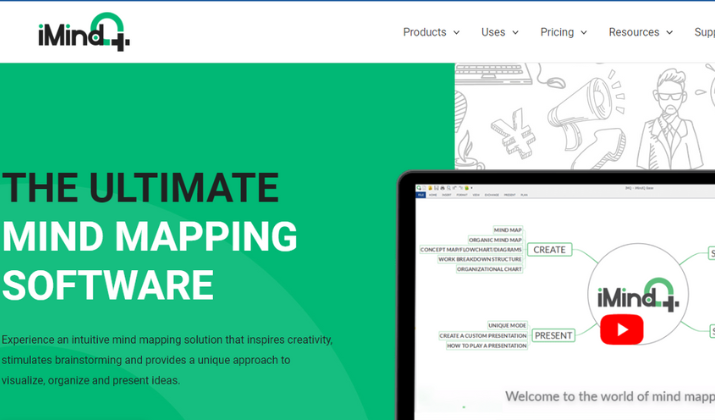
Task: Expand the Uses dropdown chevron
Action: [515, 33]
